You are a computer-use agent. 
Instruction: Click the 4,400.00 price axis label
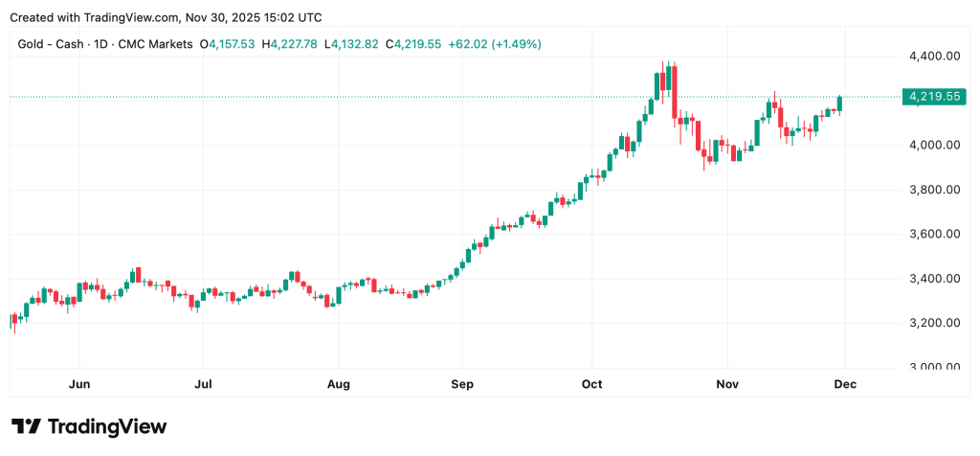(x=933, y=57)
